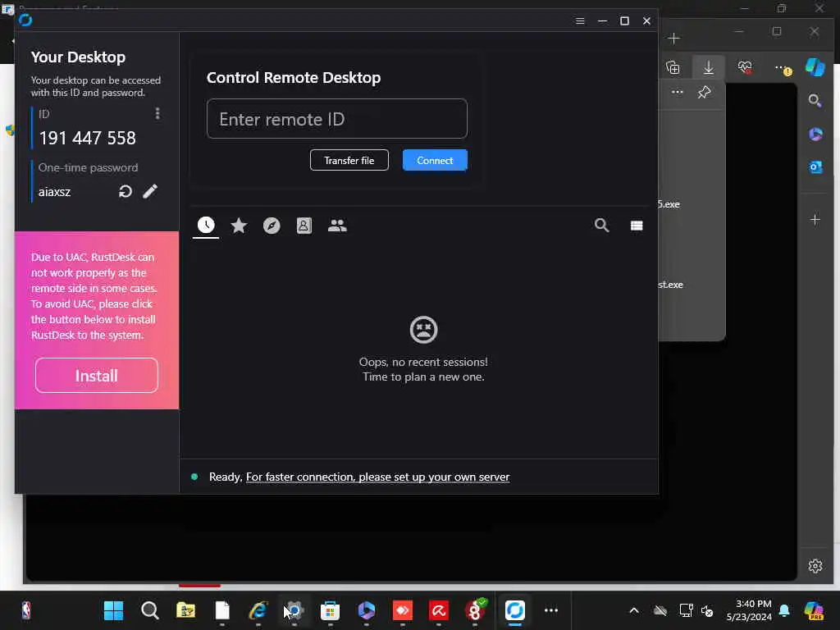
Task: Expand the hidden system tray icons
Action: pos(634,610)
